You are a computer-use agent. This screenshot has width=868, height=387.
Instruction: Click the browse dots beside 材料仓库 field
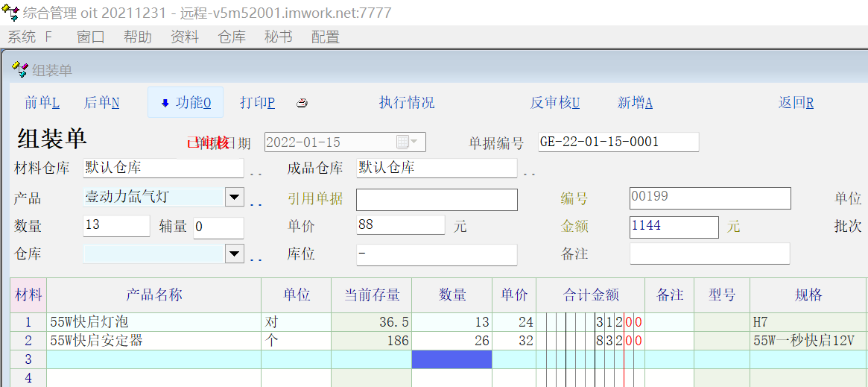[256, 173]
